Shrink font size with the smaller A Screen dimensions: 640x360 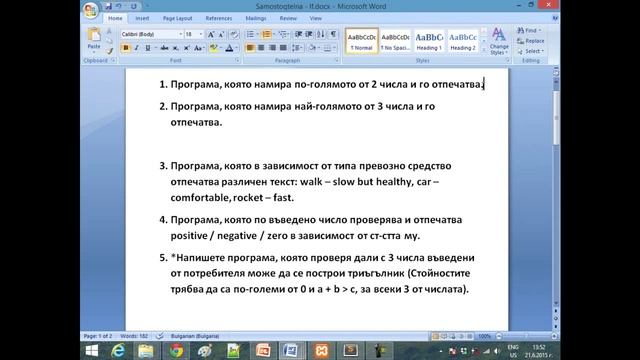[x=221, y=34]
